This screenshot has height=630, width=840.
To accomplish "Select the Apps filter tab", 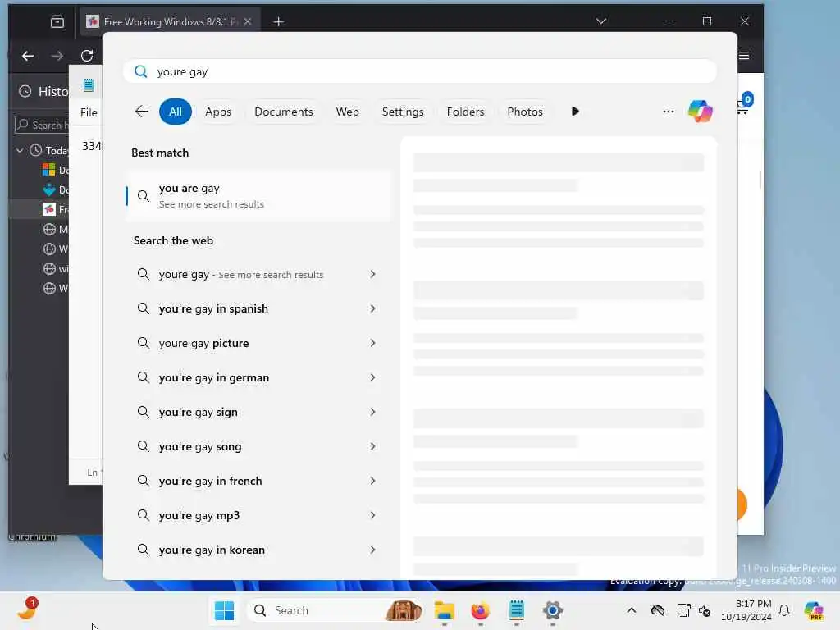I will pyautogui.click(x=218, y=112).
